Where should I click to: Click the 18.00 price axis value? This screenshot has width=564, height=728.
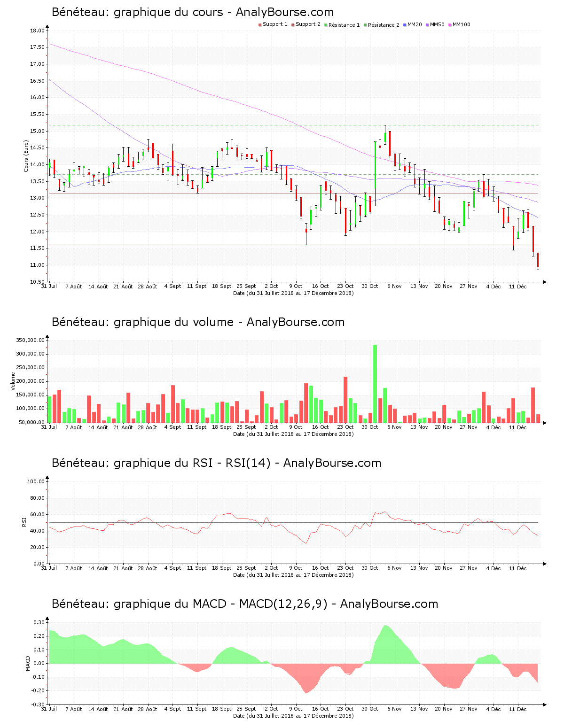coord(37,31)
